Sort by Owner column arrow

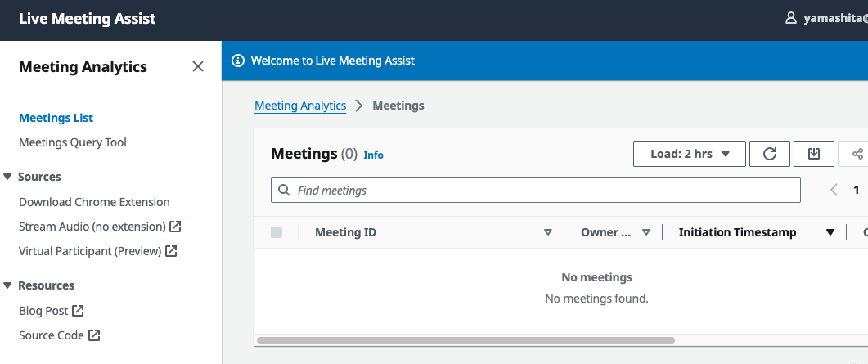tap(646, 232)
